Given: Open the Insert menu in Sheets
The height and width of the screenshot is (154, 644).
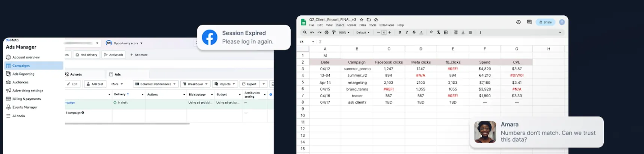Looking at the screenshot, I should (340, 25).
